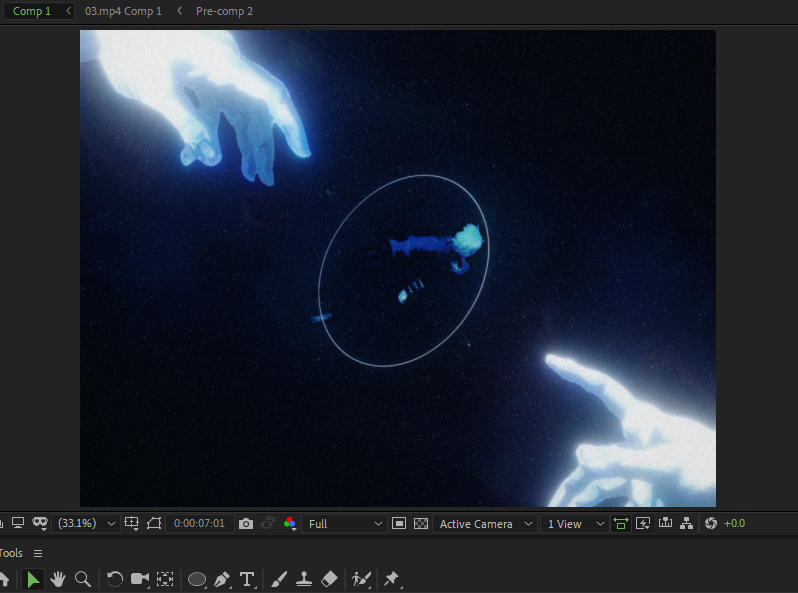Open the Composition Flowchart
Viewport: 798px width, 593px height.
(687, 523)
